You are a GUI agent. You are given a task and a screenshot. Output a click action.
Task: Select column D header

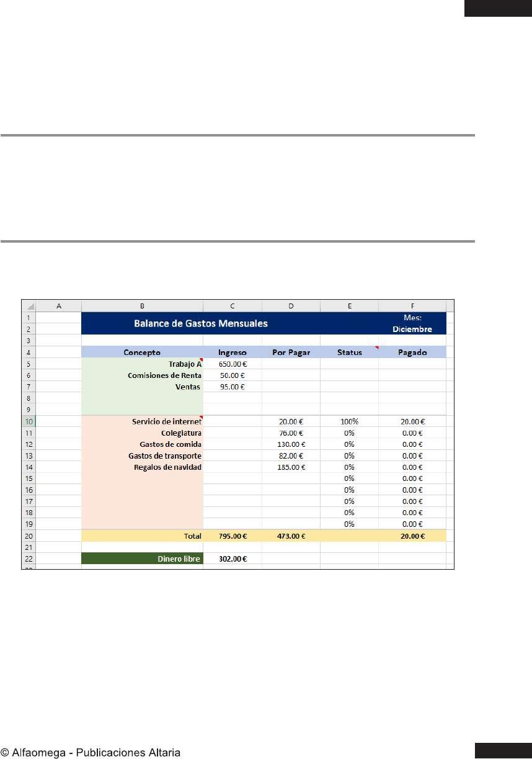pyautogui.click(x=291, y=306)
